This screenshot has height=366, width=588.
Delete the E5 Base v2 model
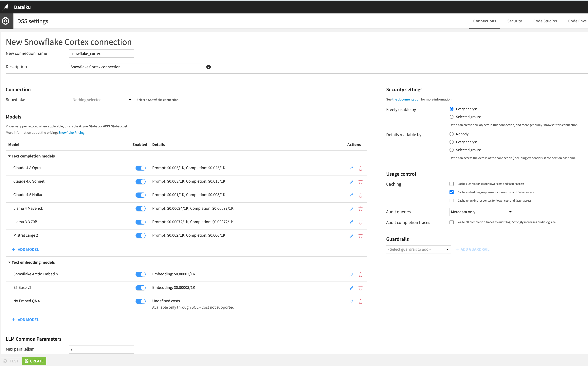[x=360, y=288]
